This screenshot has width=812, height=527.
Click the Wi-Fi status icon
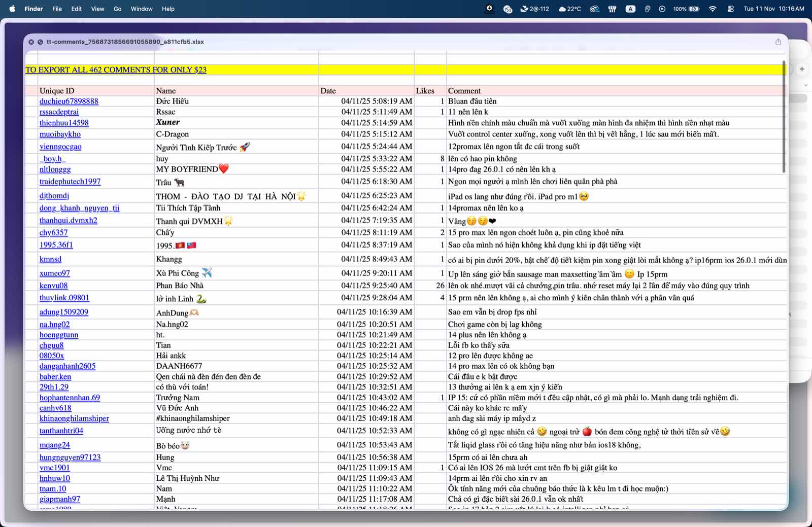(713, 9)
